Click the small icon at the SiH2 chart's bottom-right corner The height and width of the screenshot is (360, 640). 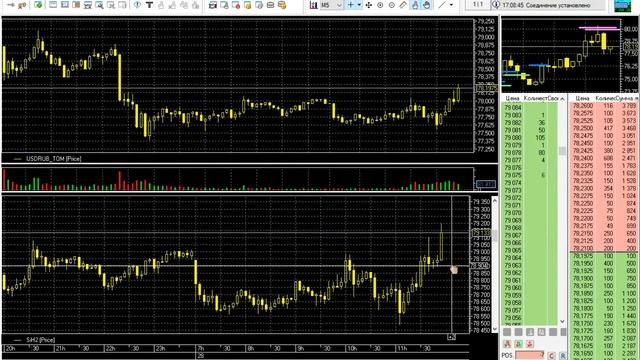click(451, 337)
